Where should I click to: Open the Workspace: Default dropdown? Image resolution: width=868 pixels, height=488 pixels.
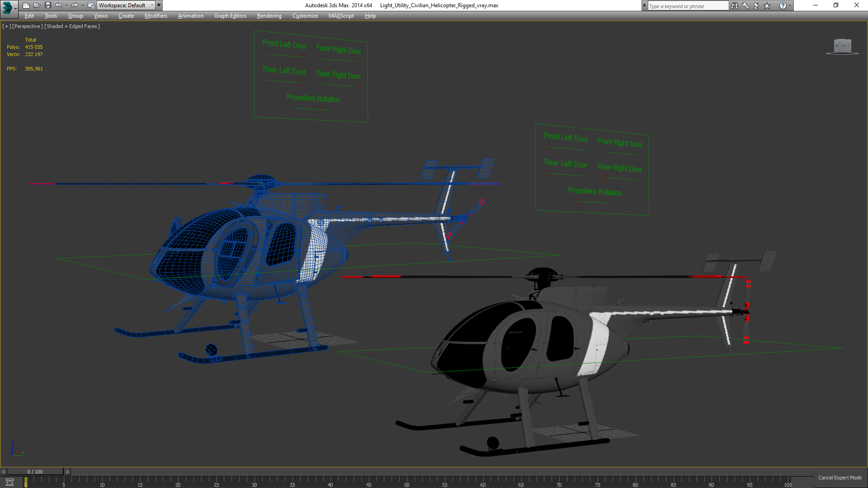point(126,5)
